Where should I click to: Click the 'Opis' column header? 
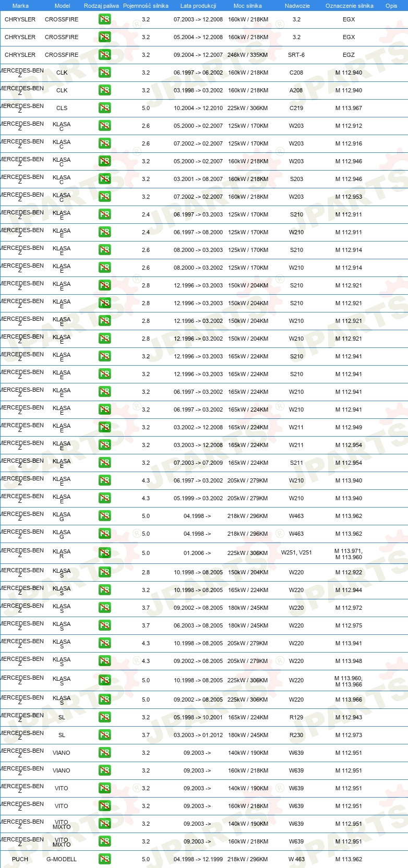pos(391,6)
